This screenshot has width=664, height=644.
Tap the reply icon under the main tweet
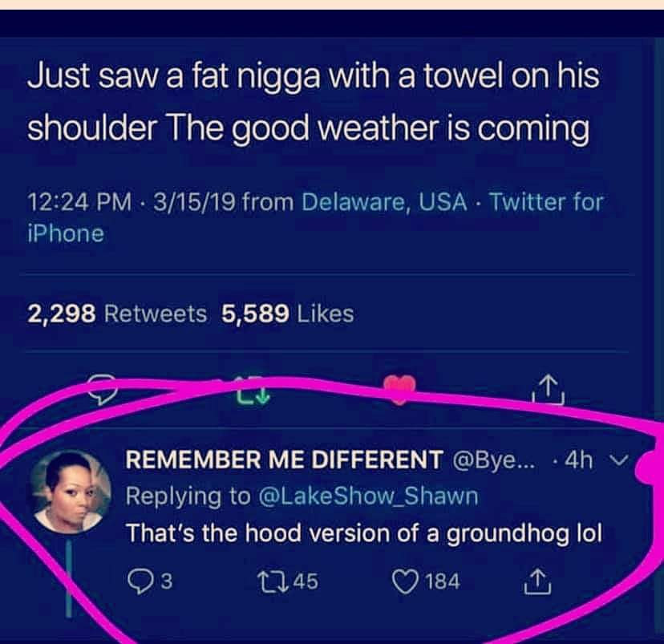coord(102,390)
